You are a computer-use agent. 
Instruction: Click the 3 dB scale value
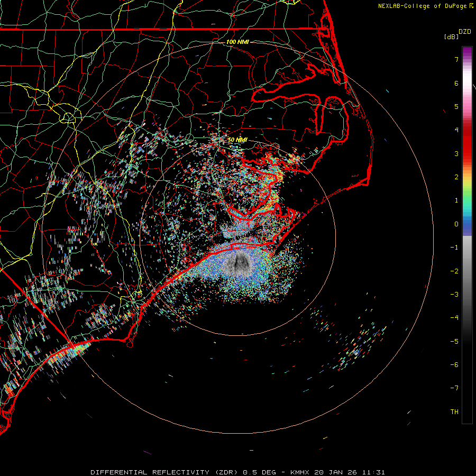point(456,153)
